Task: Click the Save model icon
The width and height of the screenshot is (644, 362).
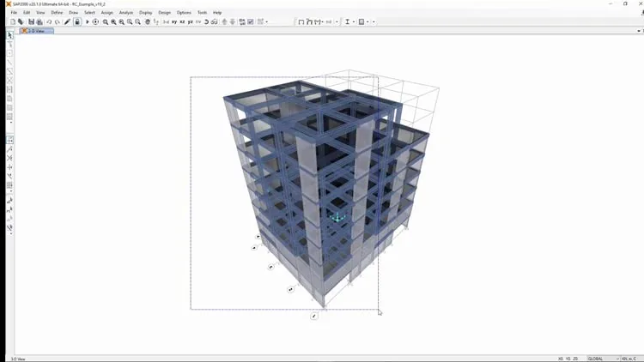Action: pos(31,21)
